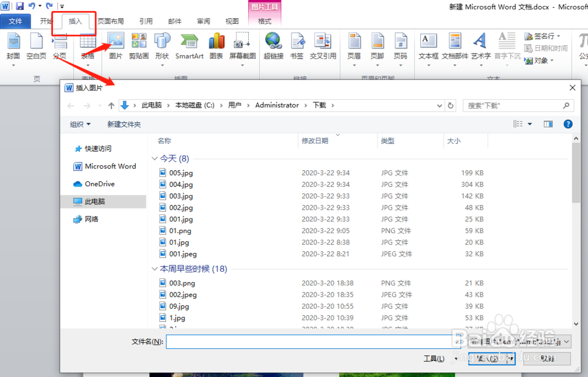The image size is (588, 377).
Task: Select OneDrive in the navigation pane
Action: click(x=94, y=184)
